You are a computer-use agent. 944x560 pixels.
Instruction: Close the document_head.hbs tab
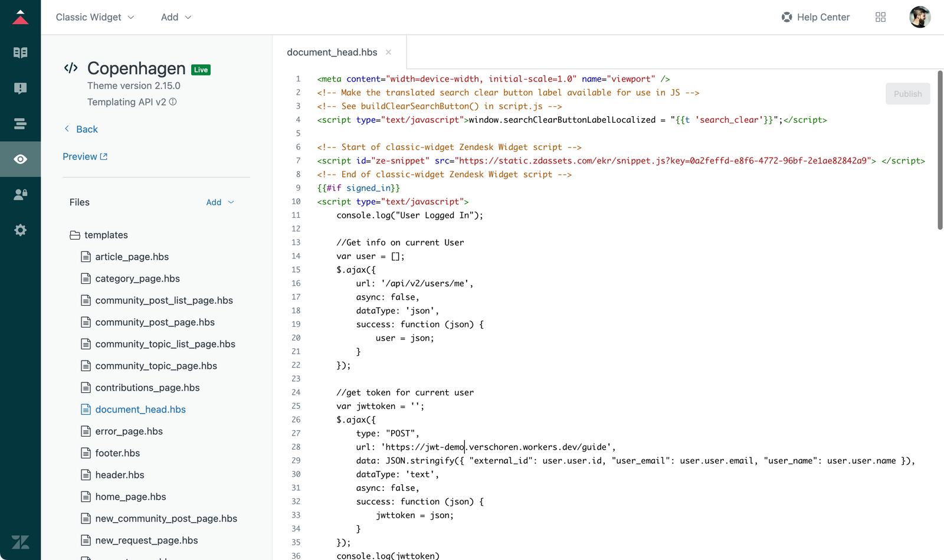(x=388, y=52)
